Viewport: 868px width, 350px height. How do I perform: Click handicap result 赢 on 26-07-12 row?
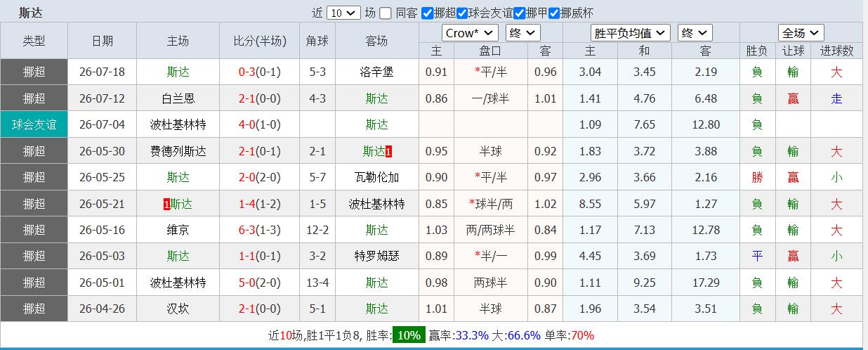793,98
